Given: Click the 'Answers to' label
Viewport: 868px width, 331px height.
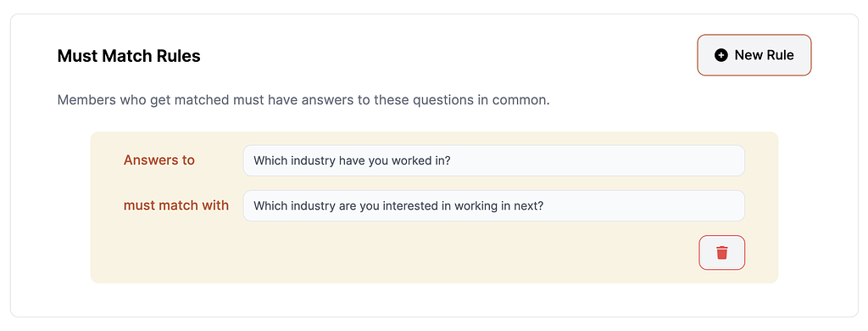Looking at the screenshot, I should pos(159,160).
